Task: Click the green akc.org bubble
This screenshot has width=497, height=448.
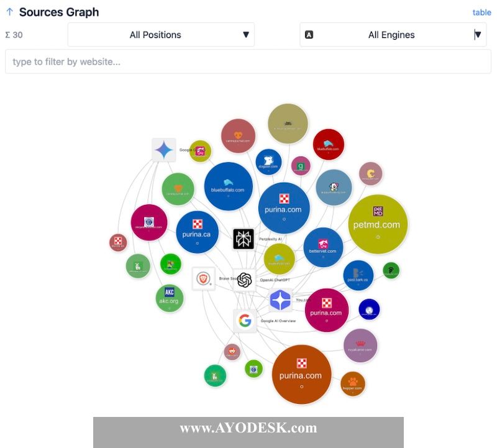Action: pyautogui.click(x=169, y=299)
